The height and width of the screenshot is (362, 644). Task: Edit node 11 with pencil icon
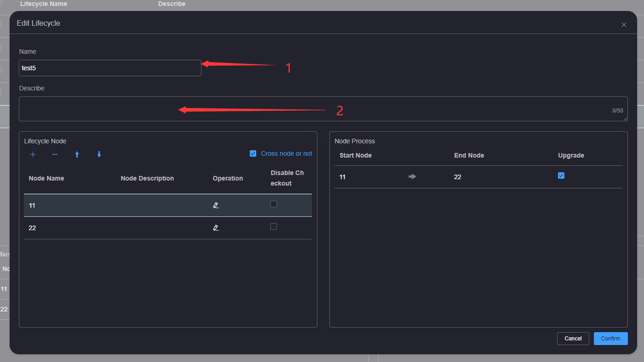pos(216,205)
